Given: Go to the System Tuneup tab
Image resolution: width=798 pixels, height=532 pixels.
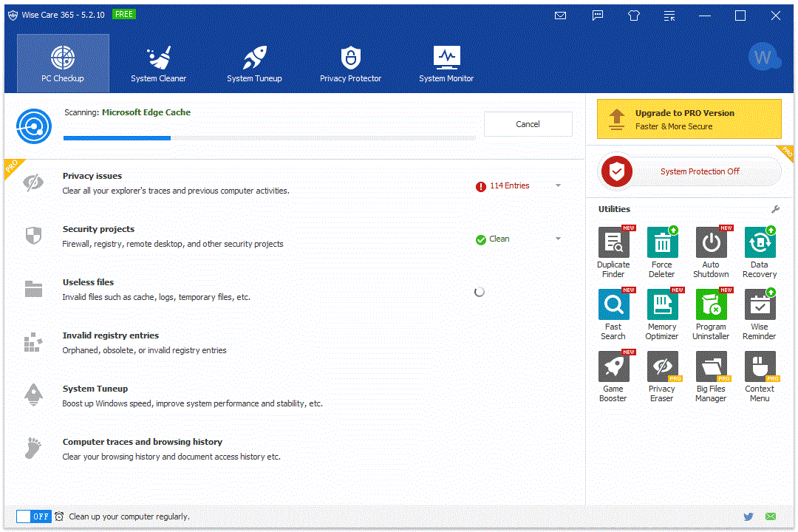Looking at the screenshot, I should tap(254, 63).
